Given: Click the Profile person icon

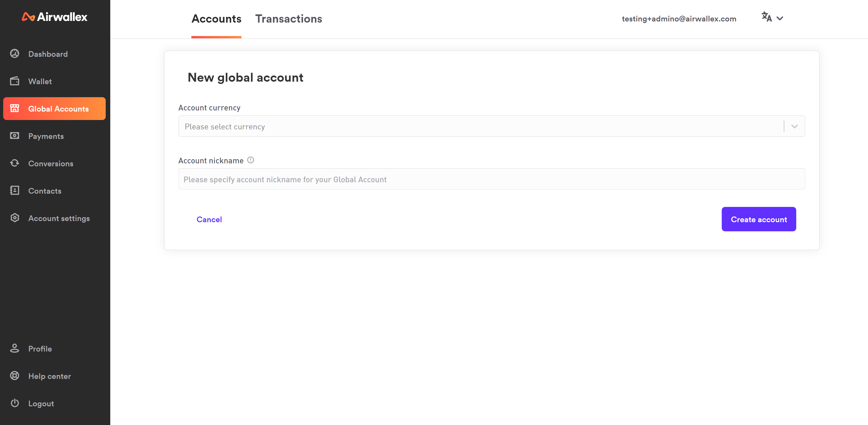Looking at the screenshot, I should pyautogui.click(x=15, y=348).
